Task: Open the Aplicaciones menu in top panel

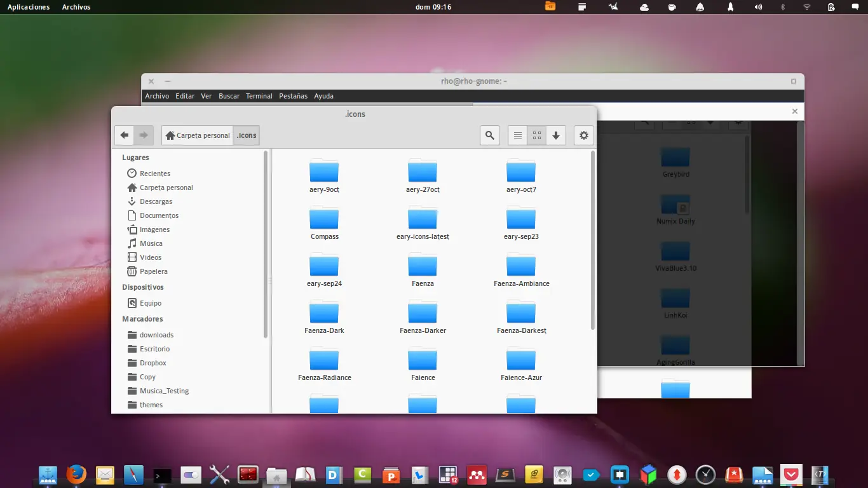Action: coord(29,7)
